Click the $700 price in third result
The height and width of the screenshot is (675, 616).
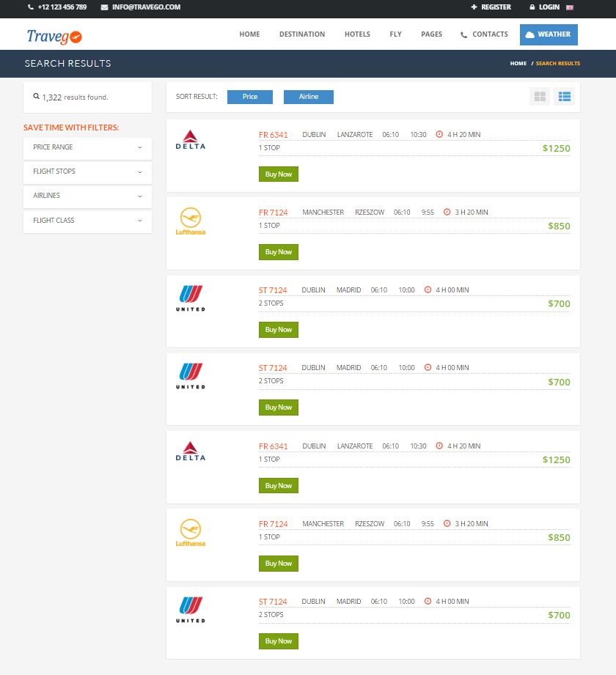[x=559, y=303]
